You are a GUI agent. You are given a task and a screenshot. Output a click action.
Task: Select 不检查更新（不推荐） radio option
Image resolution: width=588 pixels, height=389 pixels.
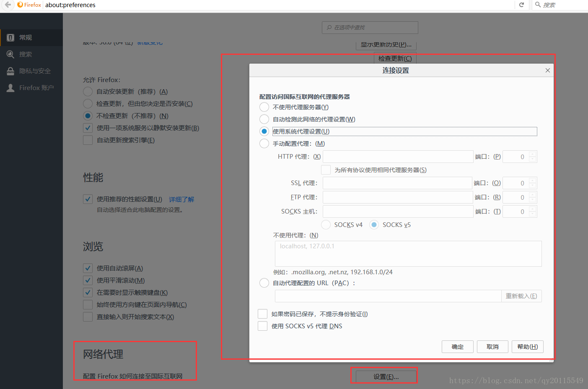pos(88,116)
